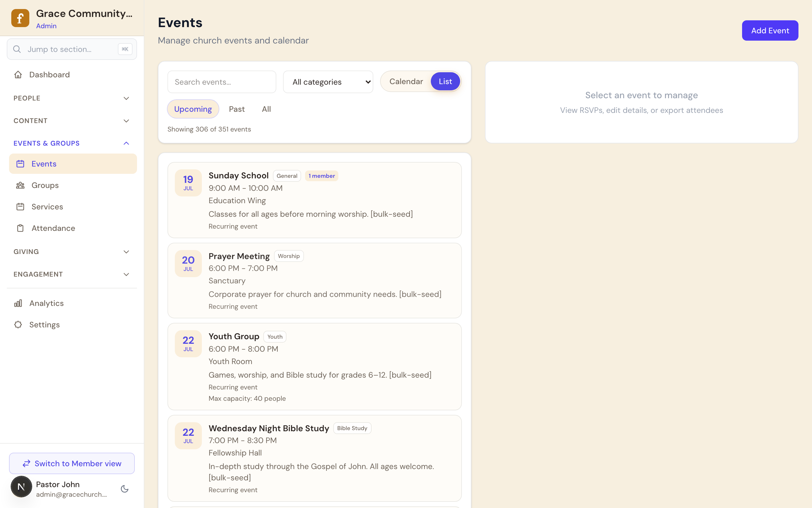Open the Sunday School event card
812x508 pixels.
tap(314, 200)
